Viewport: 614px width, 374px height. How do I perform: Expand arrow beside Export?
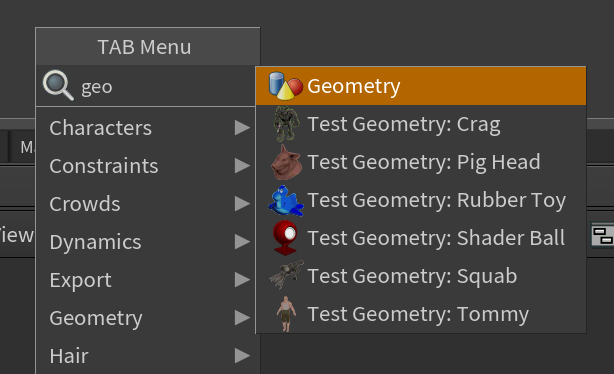[x=242, y=280]
